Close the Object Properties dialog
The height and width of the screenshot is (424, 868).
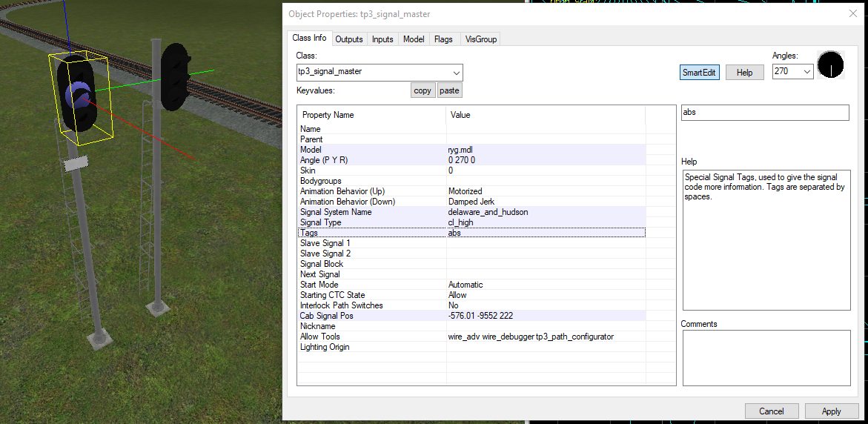pyautogui.click(x=853, y=14)
